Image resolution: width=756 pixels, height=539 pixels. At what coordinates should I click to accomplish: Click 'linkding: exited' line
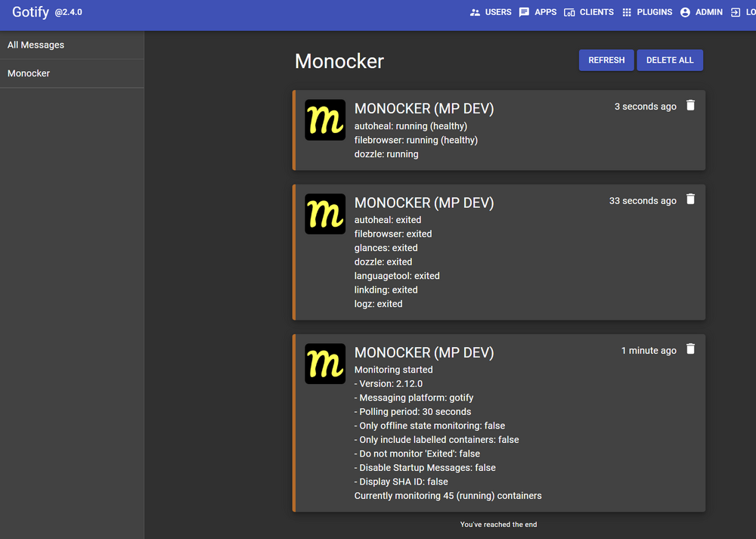[x=386, y=290]
